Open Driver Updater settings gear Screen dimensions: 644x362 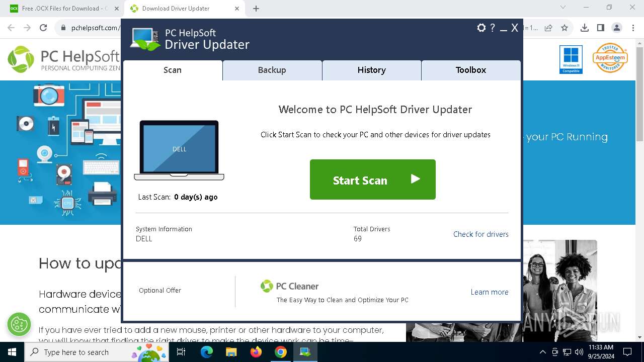tap(481, 28)
